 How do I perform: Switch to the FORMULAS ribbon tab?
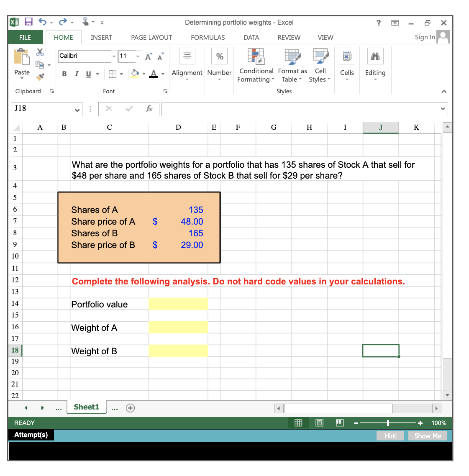tap(208, 37)
